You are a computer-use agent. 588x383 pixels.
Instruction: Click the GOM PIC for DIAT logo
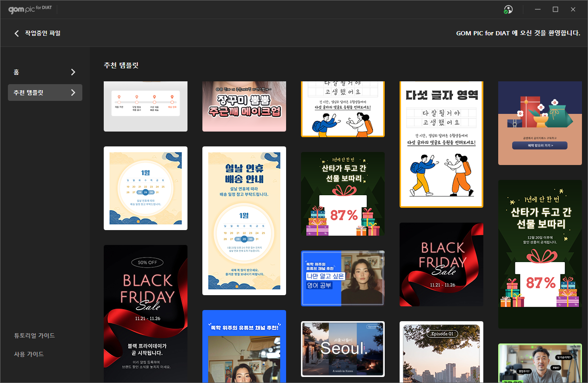(x=30, y=9)
